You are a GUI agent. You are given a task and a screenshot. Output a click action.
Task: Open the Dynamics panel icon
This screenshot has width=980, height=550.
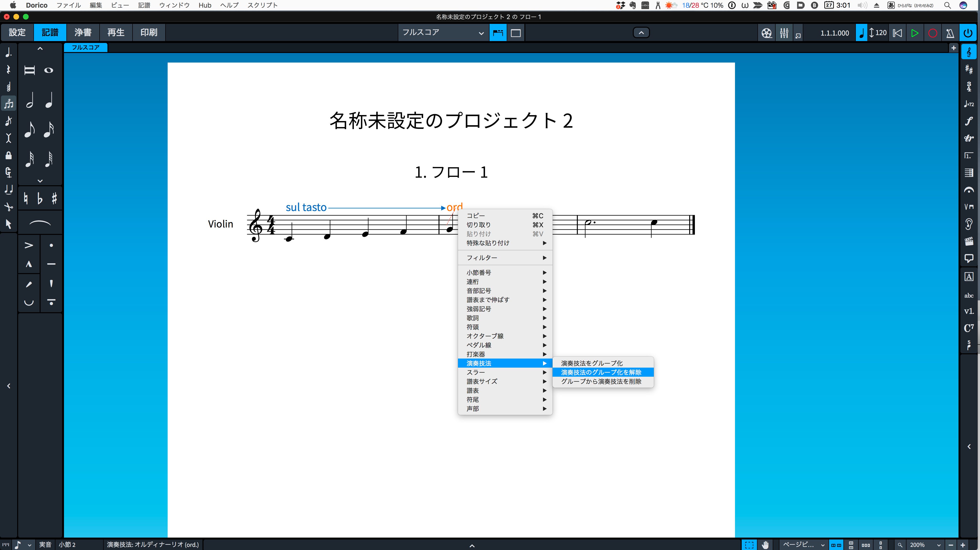pyautogui.click(x=969, y=121)
